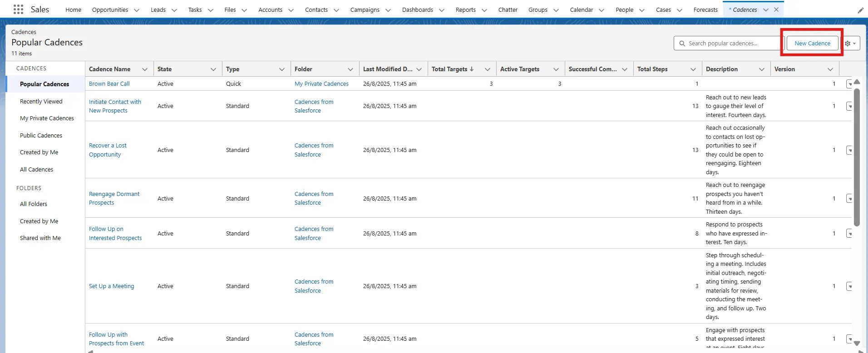The height and width of the screenshot is (353, 868).
Task: Open list view settings gear icon
Action: [850, 44]
